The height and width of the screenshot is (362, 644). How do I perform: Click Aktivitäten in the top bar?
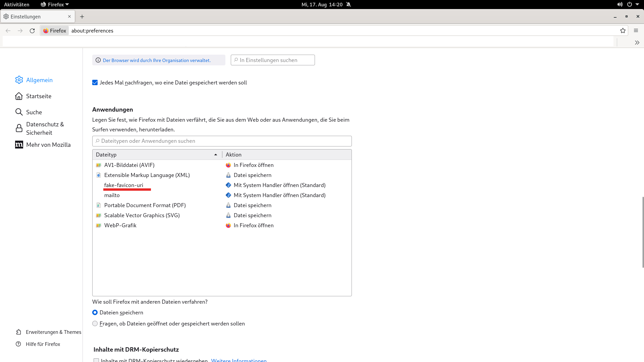coord(17,4)
